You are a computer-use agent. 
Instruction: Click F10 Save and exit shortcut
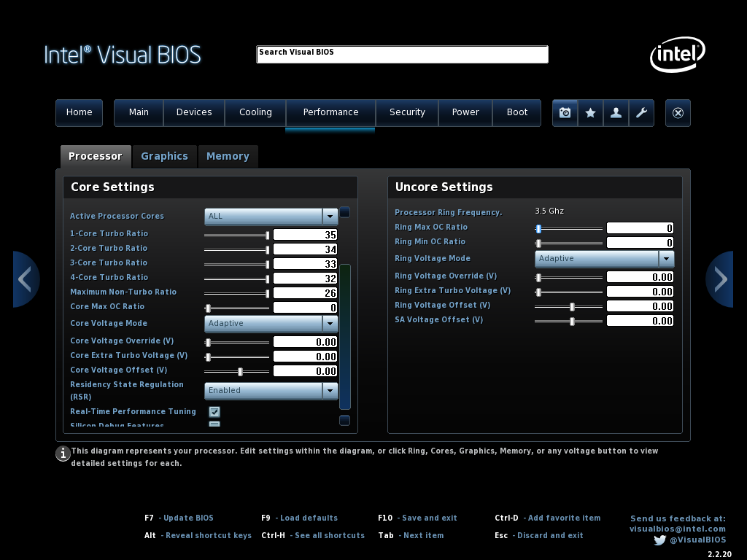point(417,518)
